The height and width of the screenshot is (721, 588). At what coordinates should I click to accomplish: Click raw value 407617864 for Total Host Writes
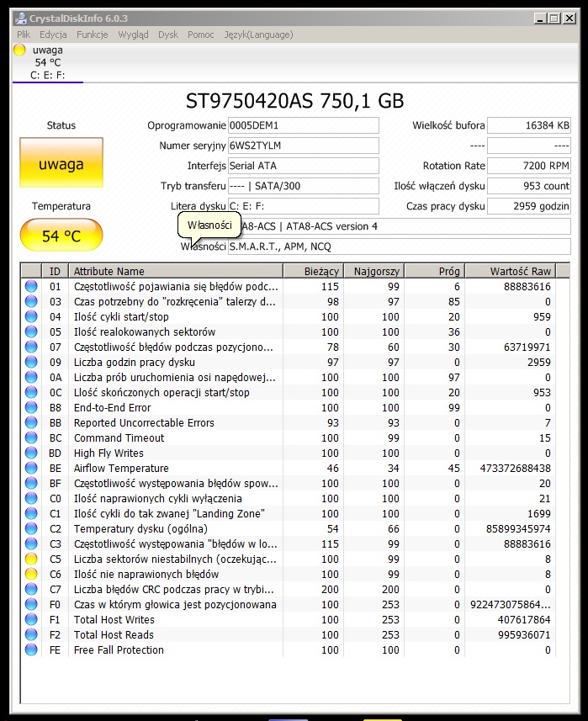pos(523,620)
